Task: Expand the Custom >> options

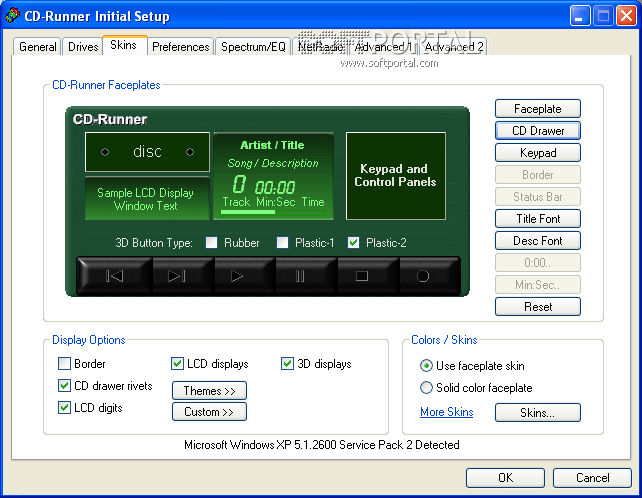Action: pyautogui.click(x=209, y=412)
